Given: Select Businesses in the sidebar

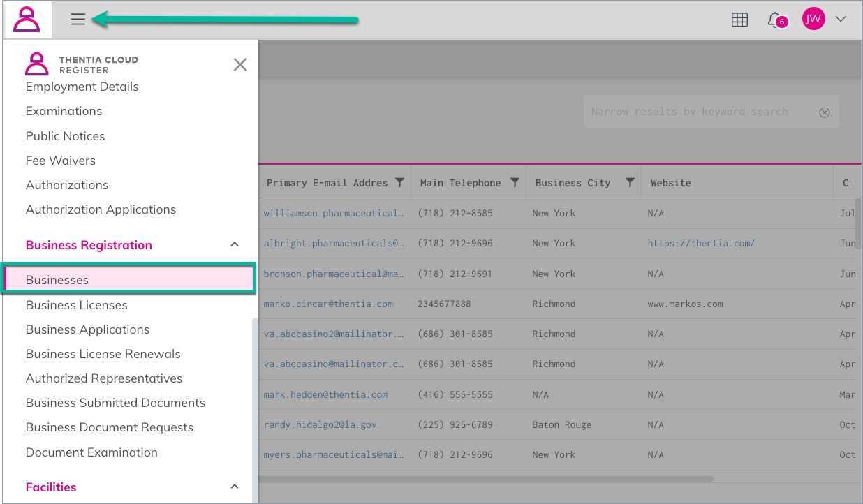Looking at the screenshot, I should tap(128, 279).
